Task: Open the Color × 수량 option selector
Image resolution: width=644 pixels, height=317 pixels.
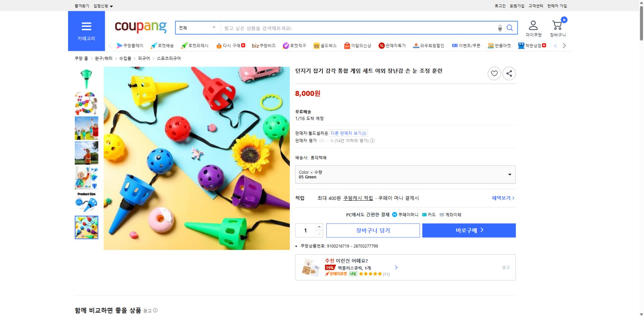Action: tap(405, 174)
